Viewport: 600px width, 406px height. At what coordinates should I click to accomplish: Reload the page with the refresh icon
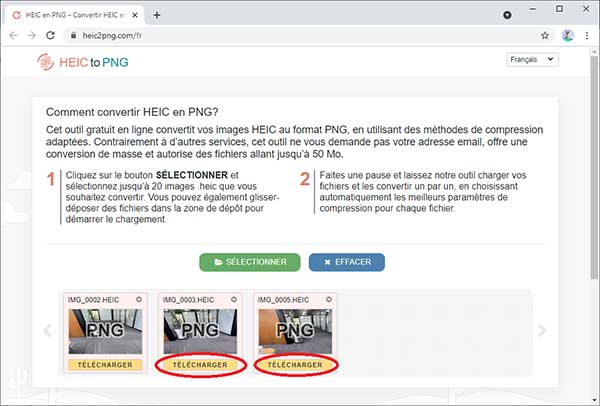tap(51, 36)
